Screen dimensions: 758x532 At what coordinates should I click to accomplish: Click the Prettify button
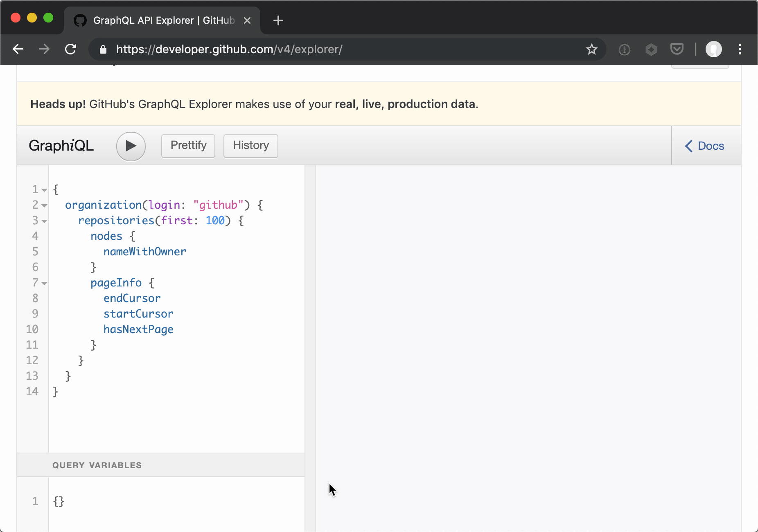(188, 146)
